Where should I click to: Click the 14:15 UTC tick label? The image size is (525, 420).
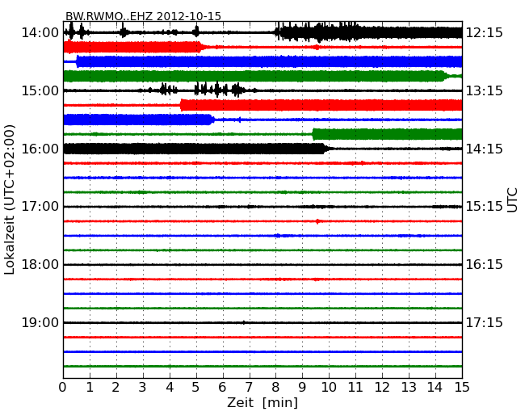pos(484,149)
